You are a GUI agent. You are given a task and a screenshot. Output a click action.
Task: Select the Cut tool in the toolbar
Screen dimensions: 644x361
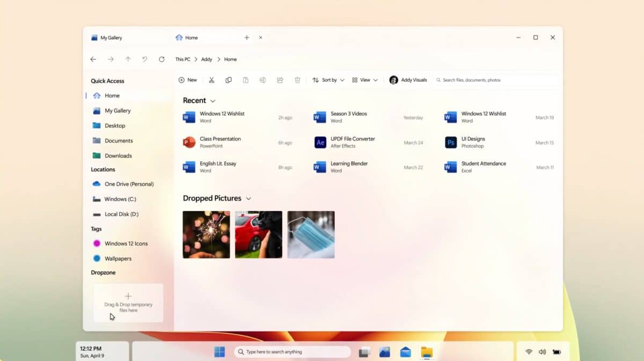click(x=211, y=80)
